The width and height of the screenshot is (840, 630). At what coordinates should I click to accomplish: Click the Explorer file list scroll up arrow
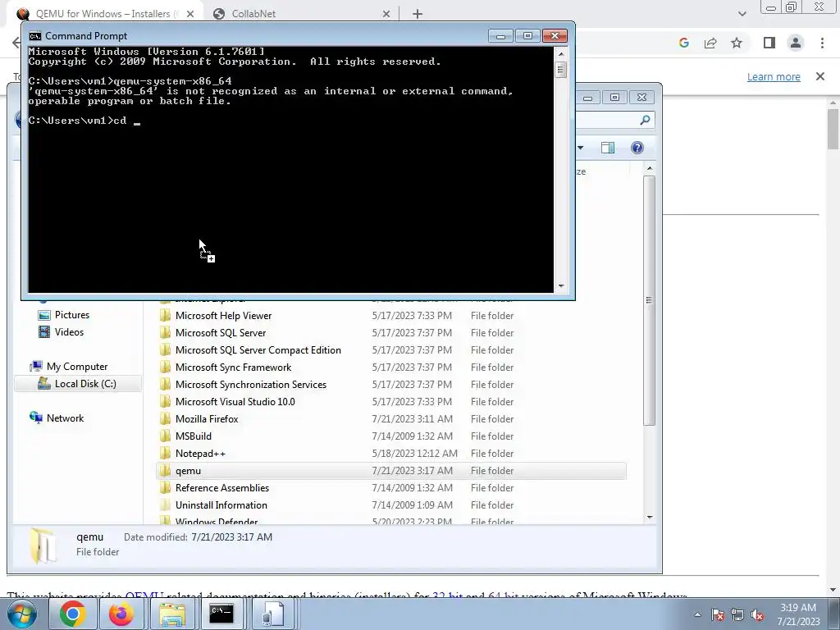[650, 169]
